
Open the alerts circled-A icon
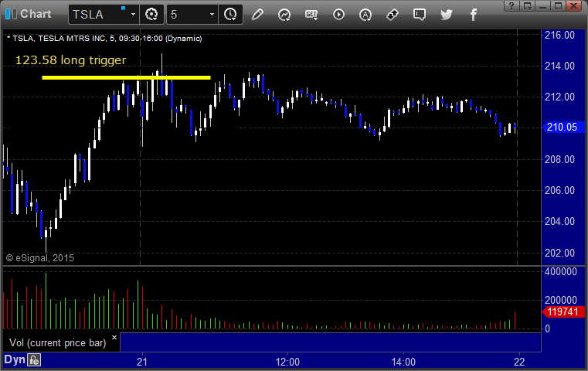(365, 15)
